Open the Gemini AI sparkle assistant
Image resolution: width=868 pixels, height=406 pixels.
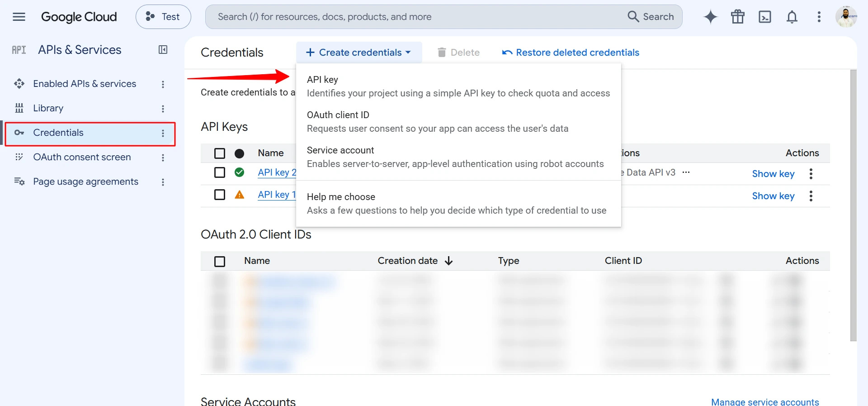(x=711, y=17)
